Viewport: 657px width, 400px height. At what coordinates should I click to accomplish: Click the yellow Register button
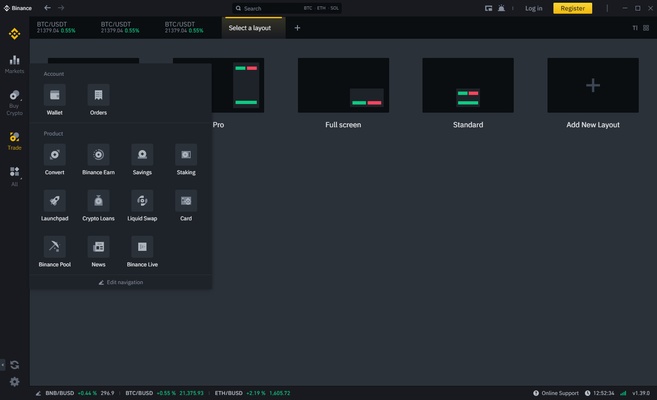572,8
